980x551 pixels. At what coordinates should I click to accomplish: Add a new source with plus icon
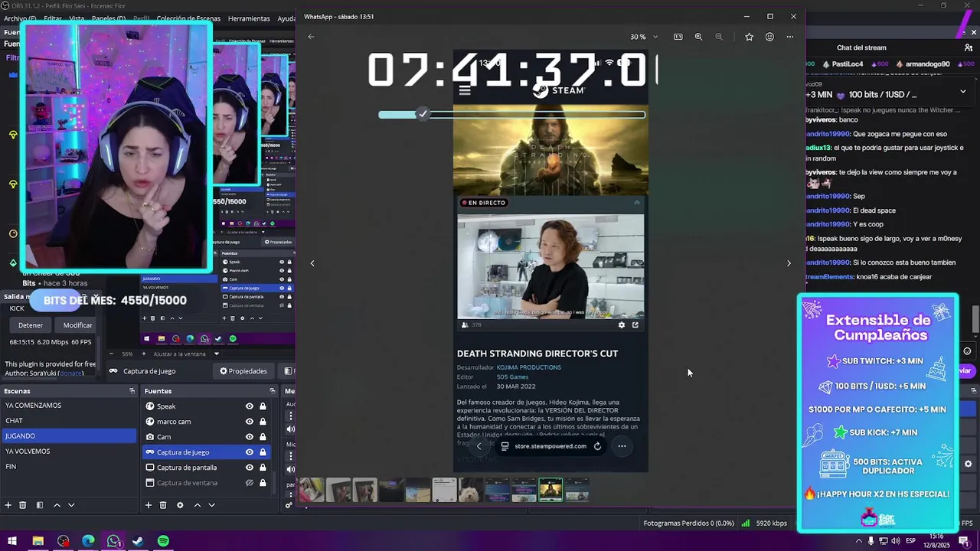click(x=149, y=505)
